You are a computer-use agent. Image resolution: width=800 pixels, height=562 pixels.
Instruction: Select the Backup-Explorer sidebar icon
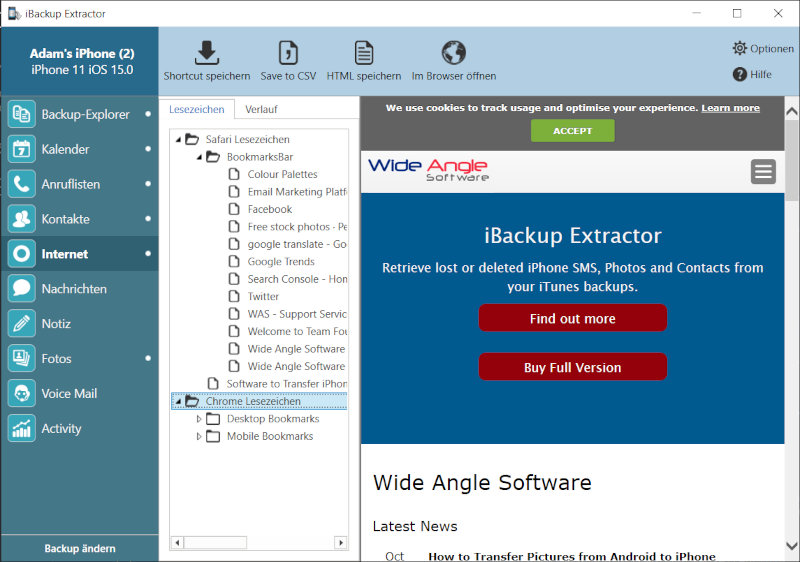coord(21,114)
